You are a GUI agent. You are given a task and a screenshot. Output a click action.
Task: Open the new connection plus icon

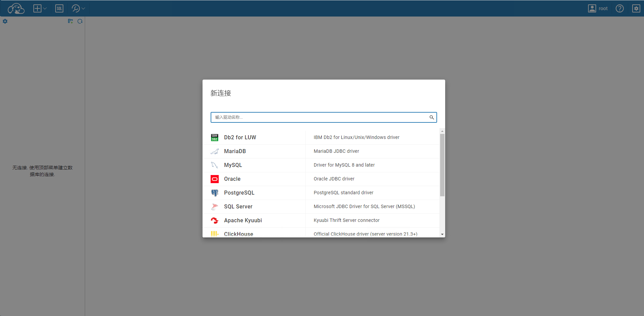[x=37, y=8]
